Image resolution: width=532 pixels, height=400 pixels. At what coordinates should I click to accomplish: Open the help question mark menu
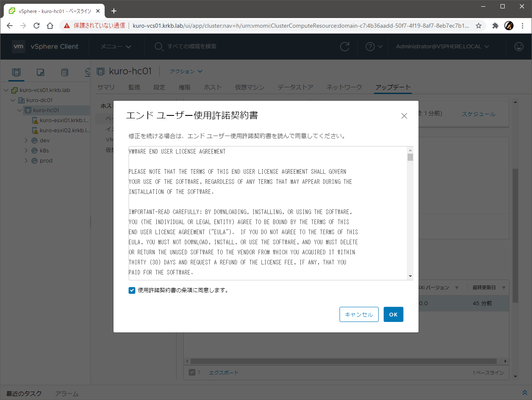tap(374, 47)
